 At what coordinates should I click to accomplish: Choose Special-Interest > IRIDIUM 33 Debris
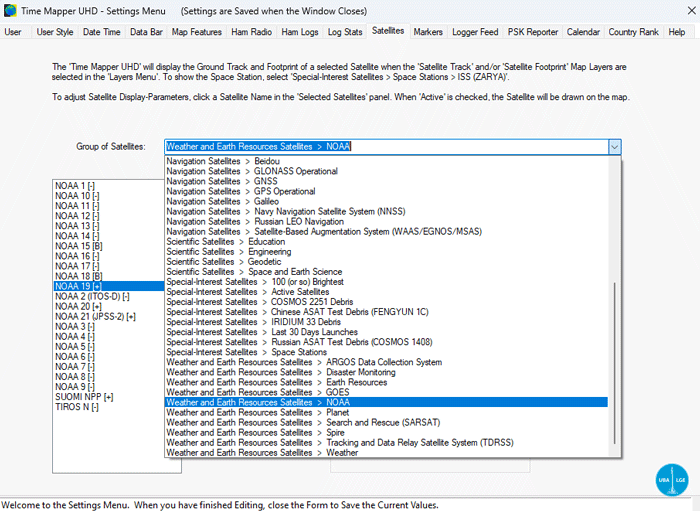pyautogui.click(x=386, y=322)
